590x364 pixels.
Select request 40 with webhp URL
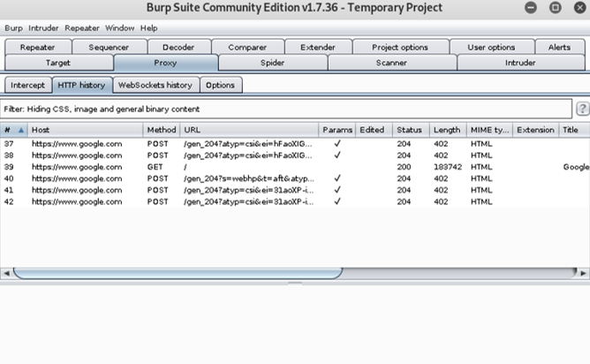(295, 178)
